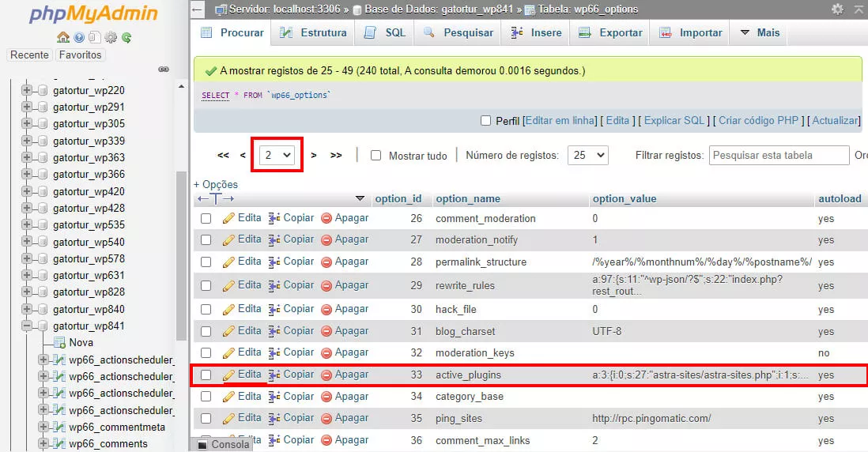
Task: Open navigation settings gear icon in sidebar
Action: (x=111, y=38)
